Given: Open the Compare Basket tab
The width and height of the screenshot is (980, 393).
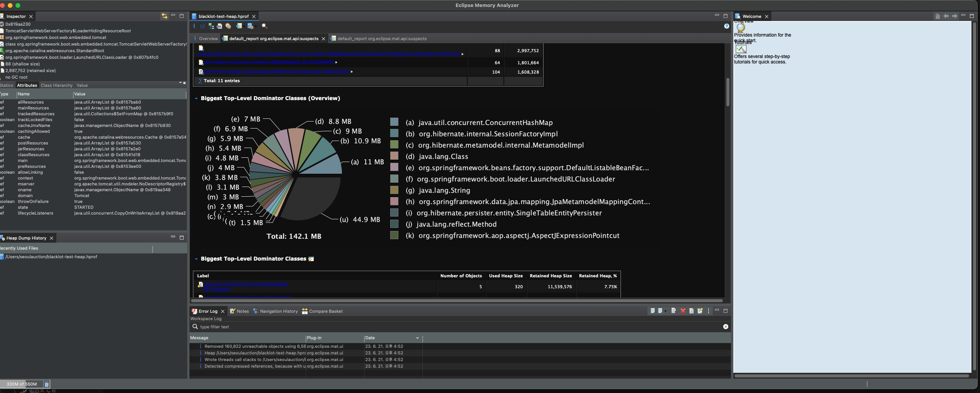Looking at the screenshot, I should tap(322, 311).
